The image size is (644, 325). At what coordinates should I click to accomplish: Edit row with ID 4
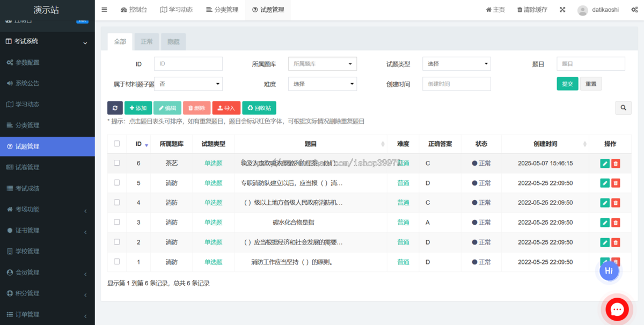605,203
